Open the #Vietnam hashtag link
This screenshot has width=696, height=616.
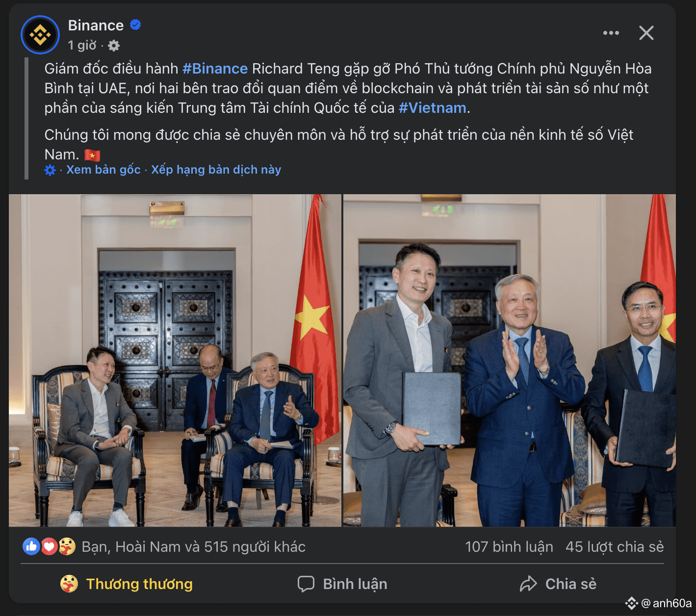432,107
